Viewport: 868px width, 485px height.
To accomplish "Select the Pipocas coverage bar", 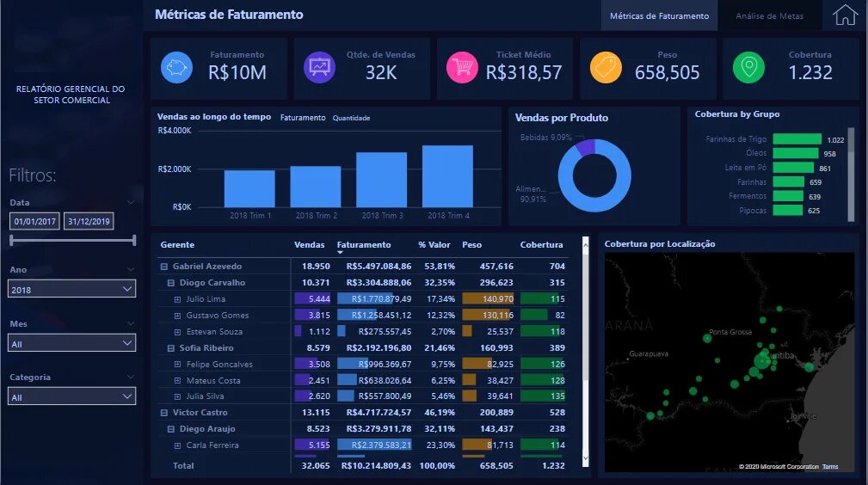I will pos(788,211).
